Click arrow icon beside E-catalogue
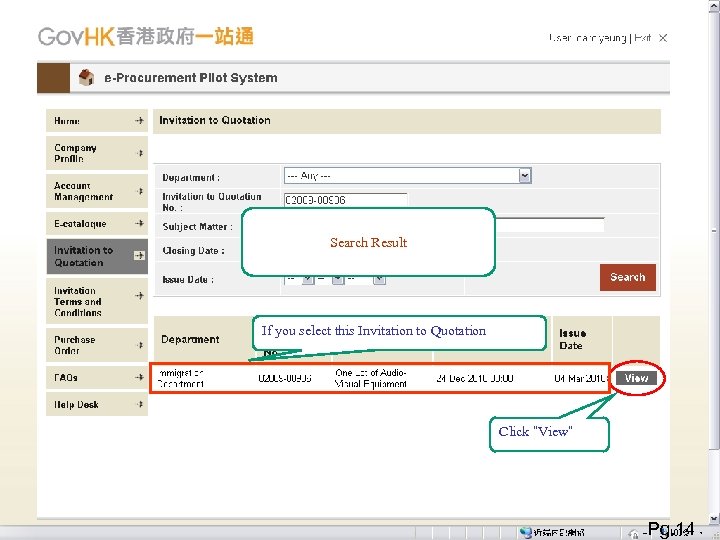Image resolution: width=720 pixels, height=540 pixels. [x=139, y=223]
